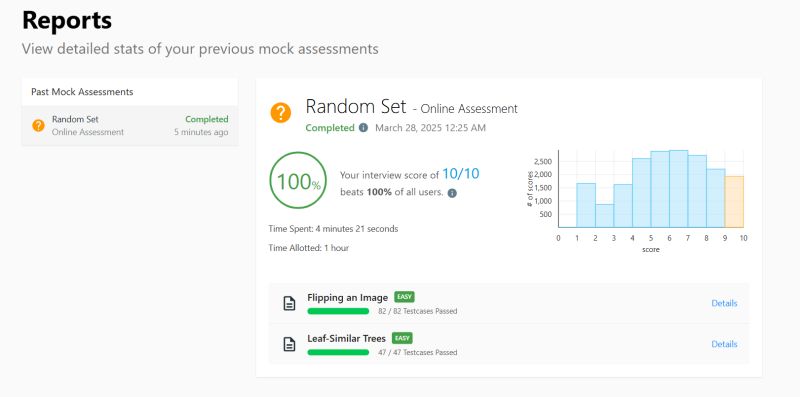Click the Leaf-Similar Trees title

[x=346, y=338]
